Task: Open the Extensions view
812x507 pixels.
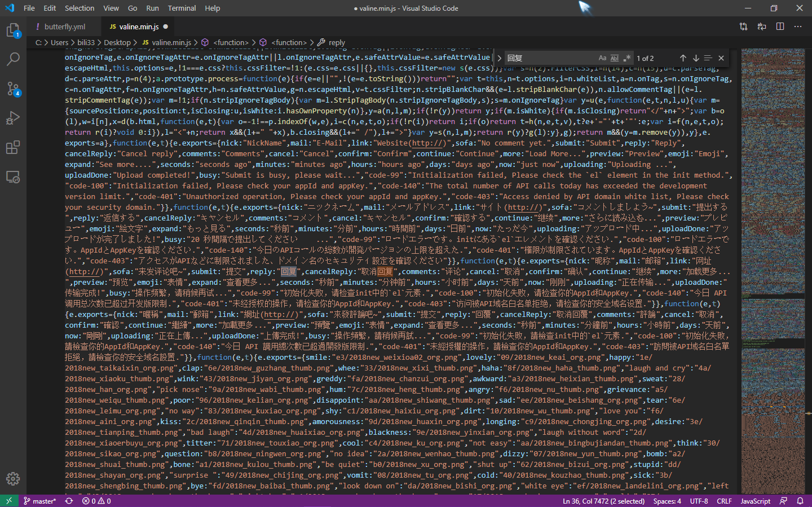Action: (13, 148)
